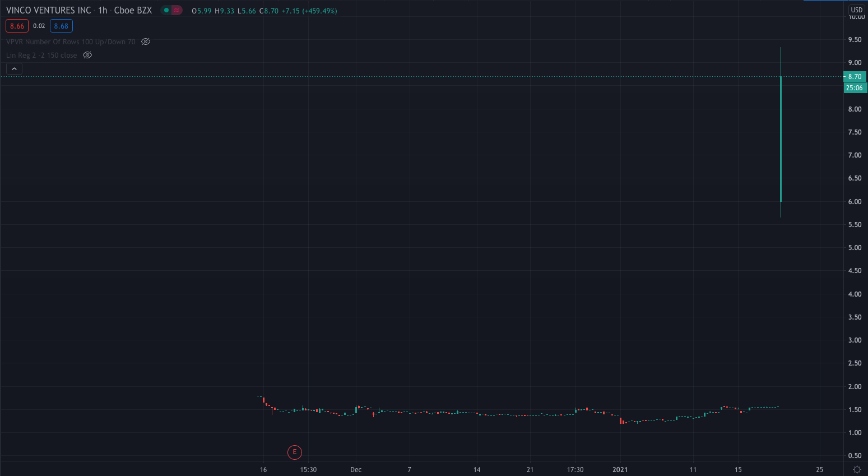Show the hidden VPVR indicator via eye icon

146,41
